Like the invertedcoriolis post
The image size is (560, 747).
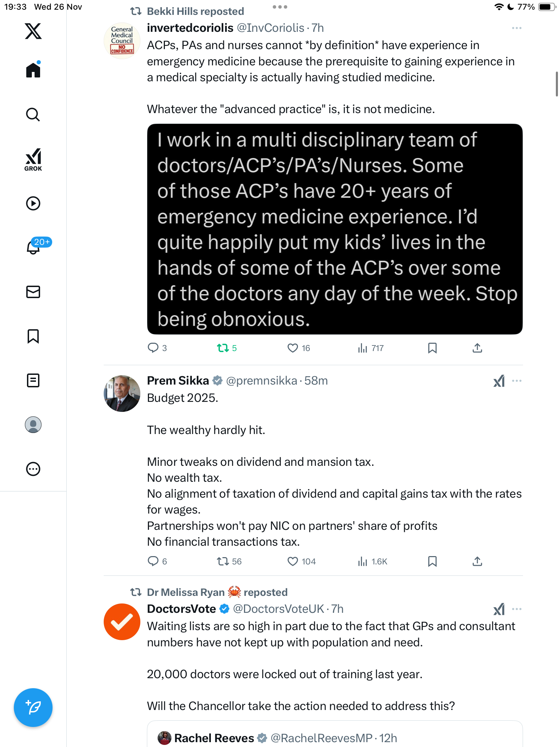click(293, 348)
